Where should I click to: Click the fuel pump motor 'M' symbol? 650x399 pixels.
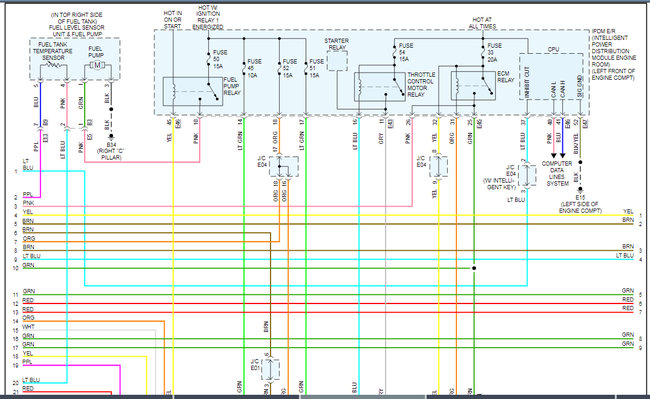(x=97, y=65)
